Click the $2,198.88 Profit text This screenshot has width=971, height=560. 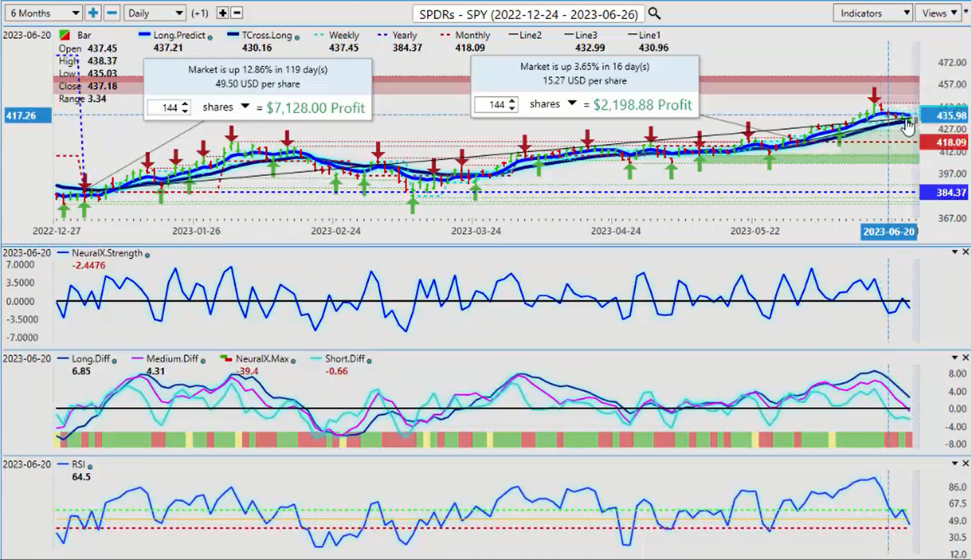coord(643,104)
